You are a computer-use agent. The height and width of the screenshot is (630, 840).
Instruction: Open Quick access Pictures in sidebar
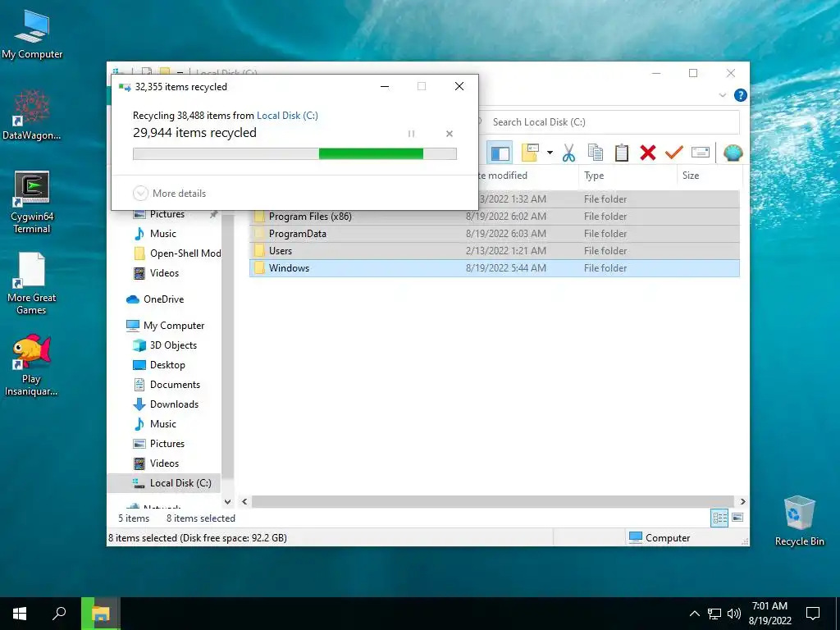click(x=167, y=214)
